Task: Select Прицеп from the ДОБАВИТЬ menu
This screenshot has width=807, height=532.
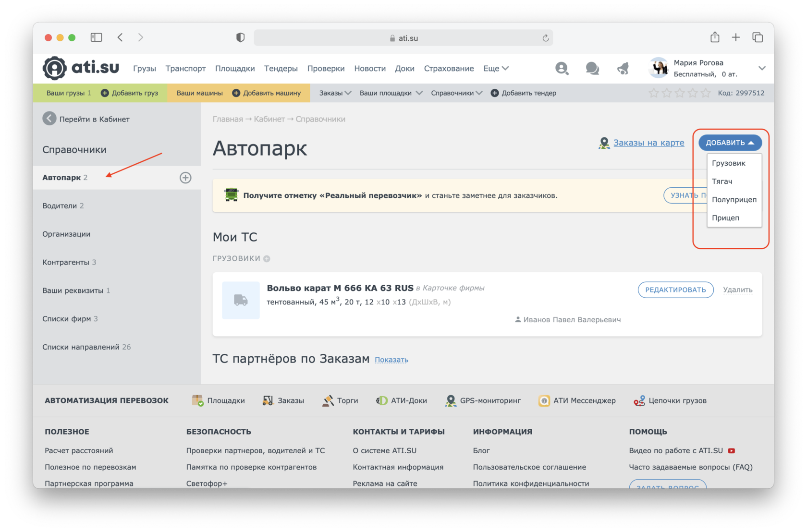Action: tap(734, 218)
